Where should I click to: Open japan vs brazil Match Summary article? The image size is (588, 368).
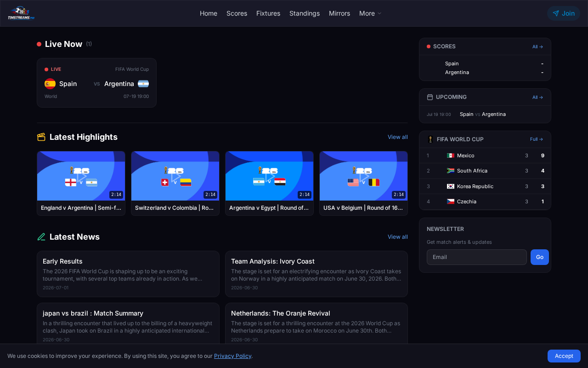click(x=128, y=323)
